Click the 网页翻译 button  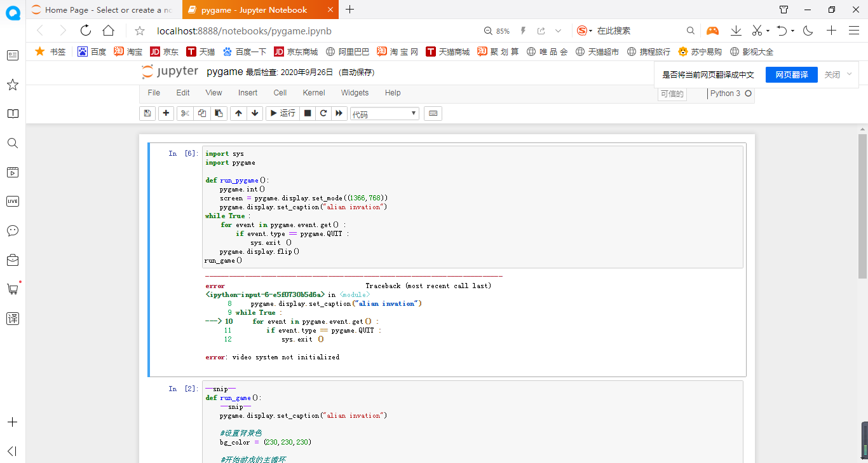tap(791, 74)
